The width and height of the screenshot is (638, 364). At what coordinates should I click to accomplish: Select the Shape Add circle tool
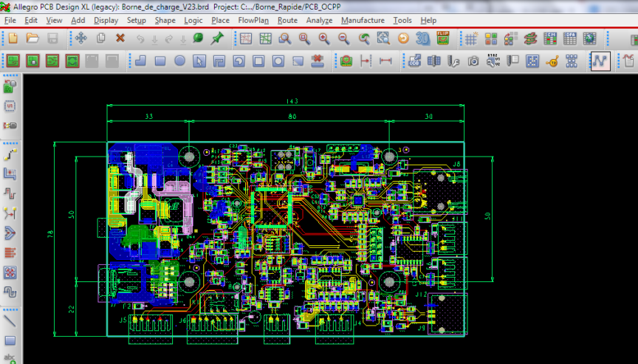point(180,61)
